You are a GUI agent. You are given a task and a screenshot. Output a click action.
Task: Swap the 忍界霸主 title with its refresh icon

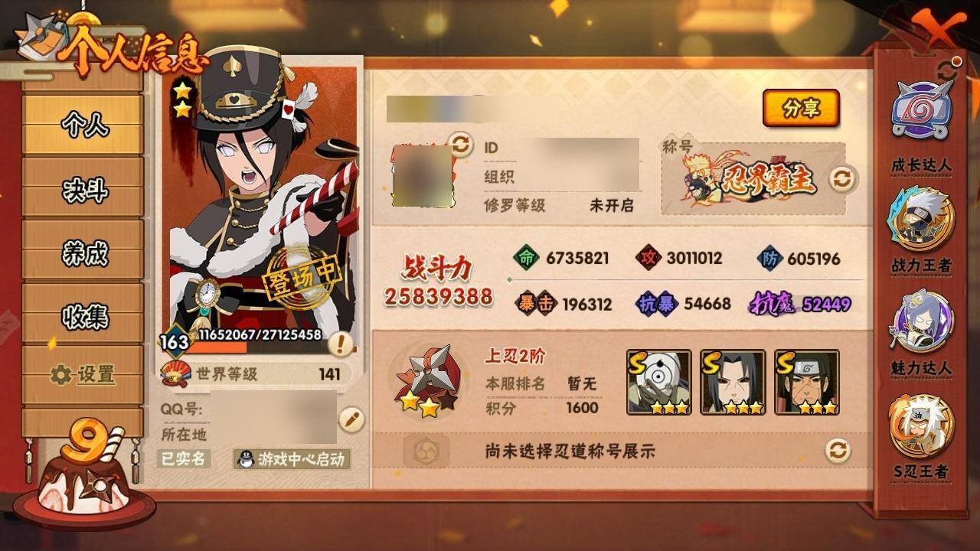tap(841, 179)
